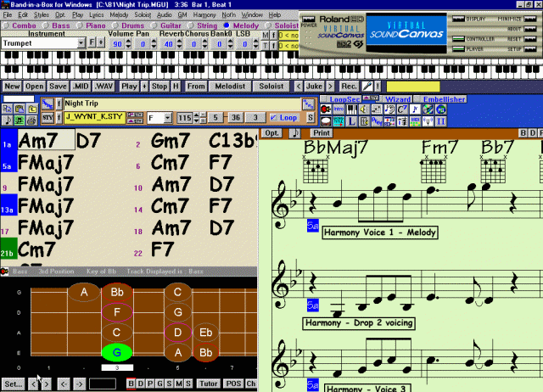Select the Drums radio button
543x392 pixels.
[115, 25]
